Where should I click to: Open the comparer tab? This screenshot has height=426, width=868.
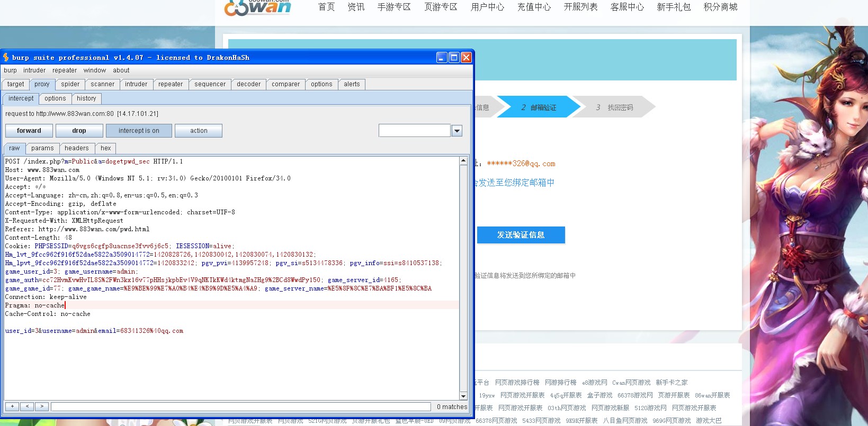[x=286, y=84]
